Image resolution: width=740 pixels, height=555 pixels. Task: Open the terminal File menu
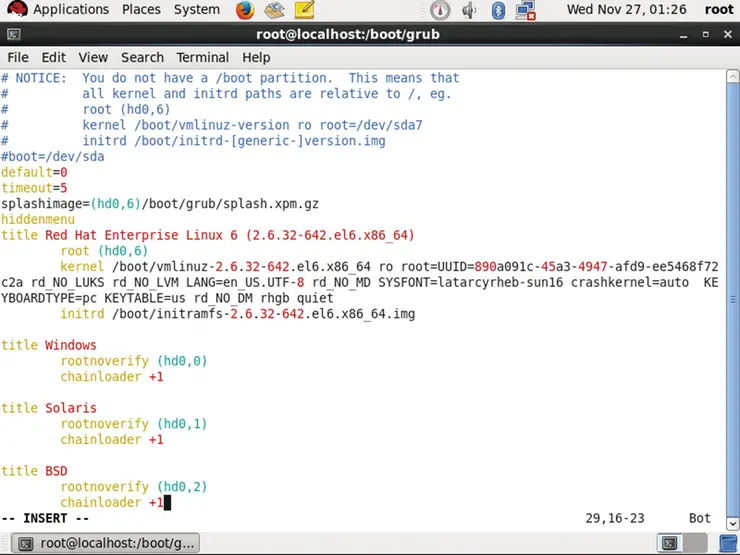point(18,57)
